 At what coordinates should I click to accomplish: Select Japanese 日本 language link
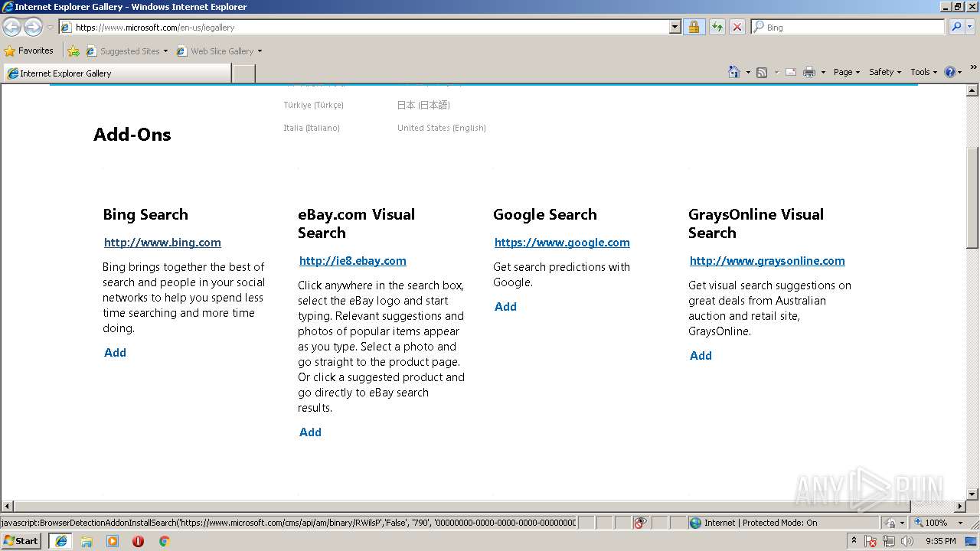423,105
